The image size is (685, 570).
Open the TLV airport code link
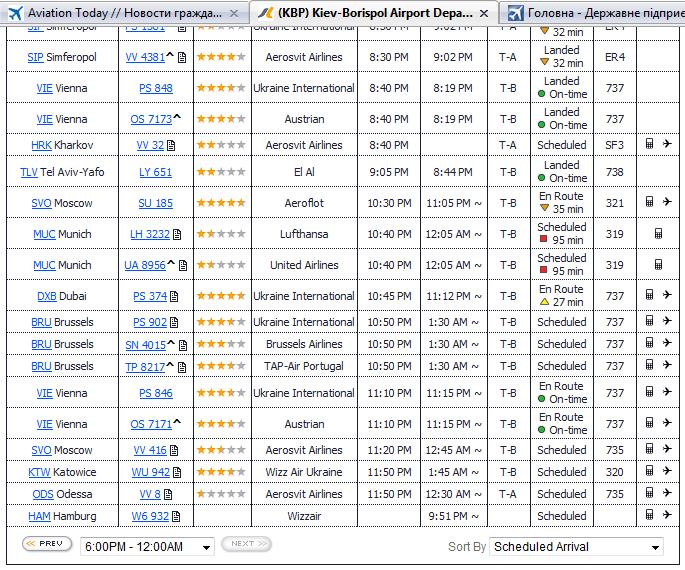point(28,172)
